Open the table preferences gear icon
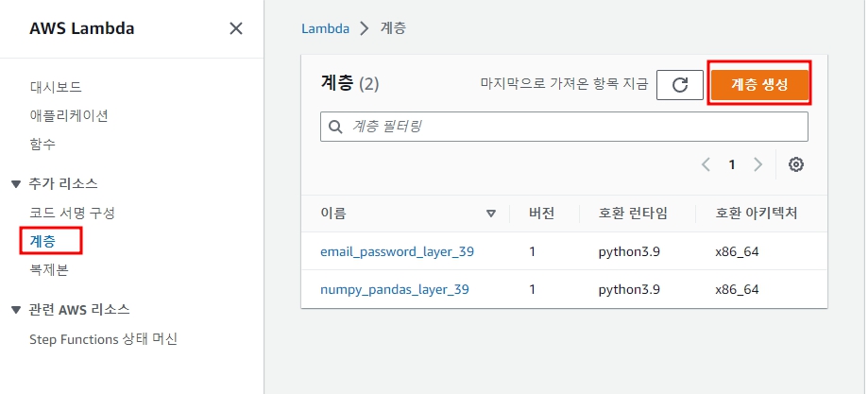 [x=796, y=164]
